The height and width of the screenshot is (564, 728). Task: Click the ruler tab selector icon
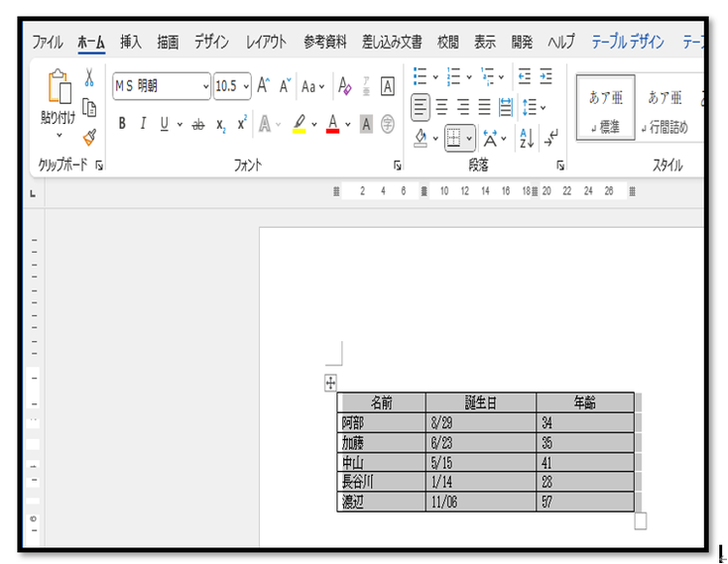[x=33, y=194]
